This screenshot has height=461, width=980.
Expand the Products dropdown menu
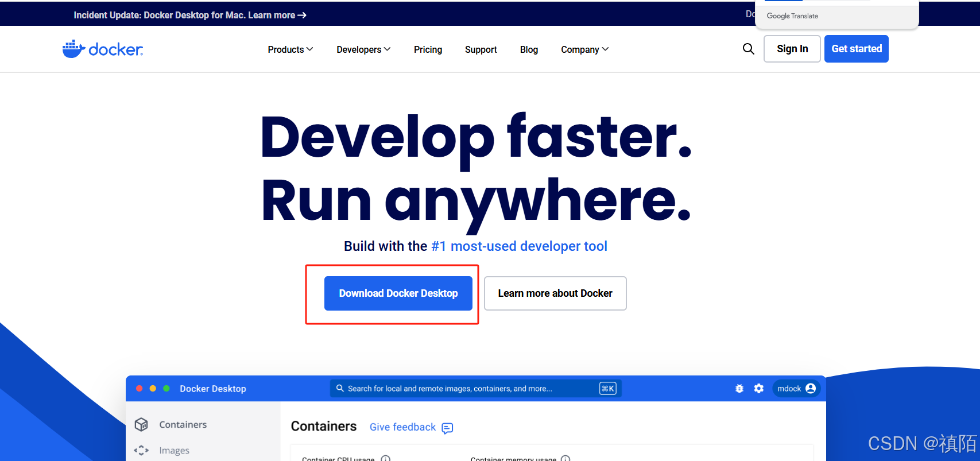pyautogui.click(x=290, y=49)
